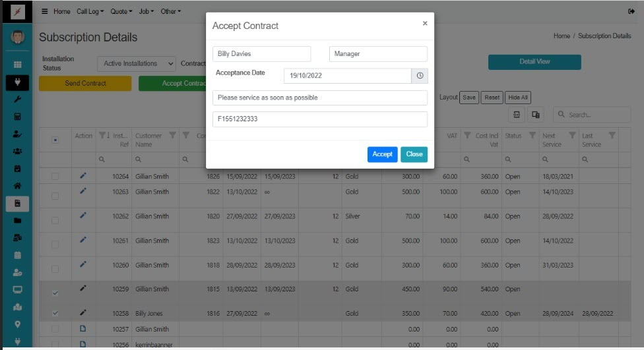Click the Home menu item
The height and width of the screenshot is (350, 644).
click(61, 12)
